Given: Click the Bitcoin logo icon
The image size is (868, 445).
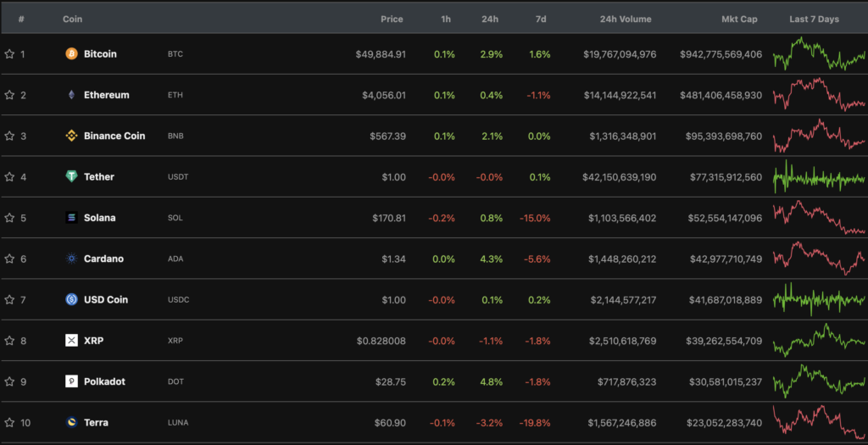Looking at the screenshot, I should pos(71,54).
